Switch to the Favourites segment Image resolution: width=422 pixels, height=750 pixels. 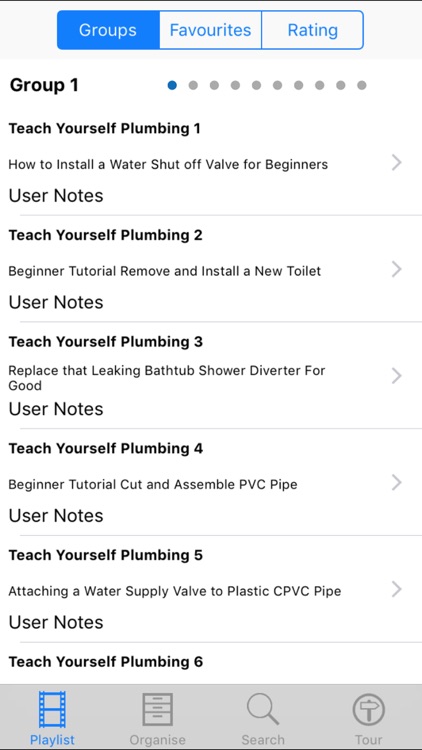tap(211, 30)
